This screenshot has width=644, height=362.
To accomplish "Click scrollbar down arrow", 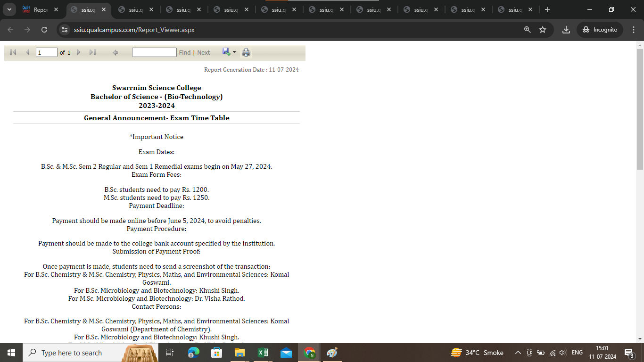I will tap(640, 339).
